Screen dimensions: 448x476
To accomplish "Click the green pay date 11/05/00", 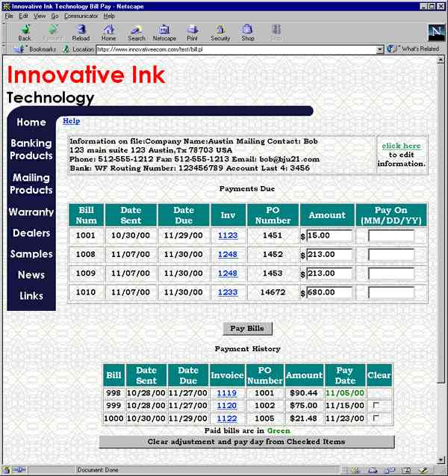I will click(x=345, y=393).
